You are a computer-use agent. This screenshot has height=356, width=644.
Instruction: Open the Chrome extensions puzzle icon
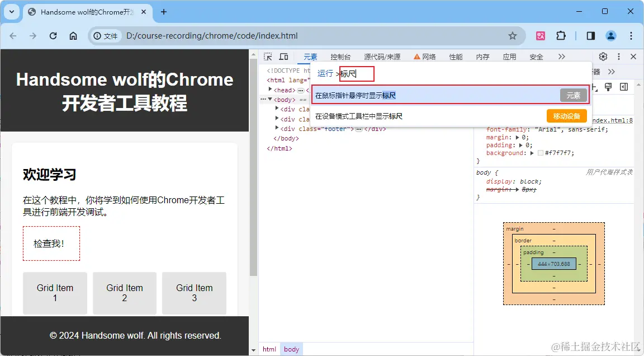point(561,36)
